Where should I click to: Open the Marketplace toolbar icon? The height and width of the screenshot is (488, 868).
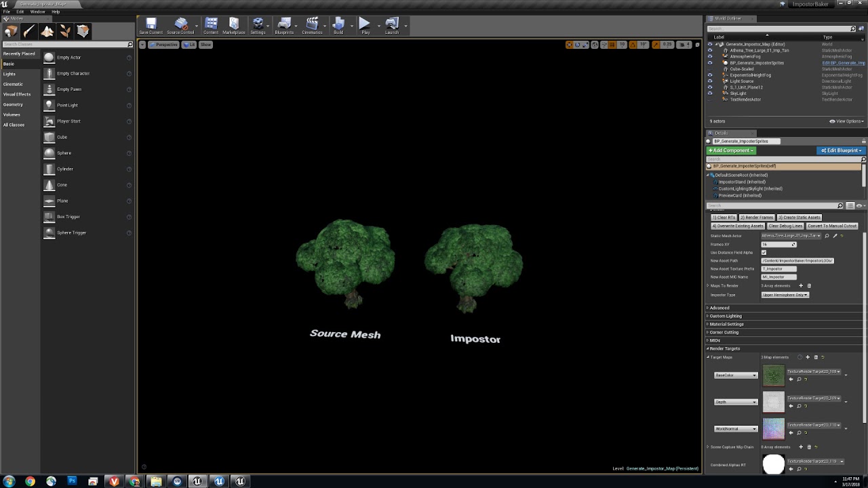click(234, 26)
